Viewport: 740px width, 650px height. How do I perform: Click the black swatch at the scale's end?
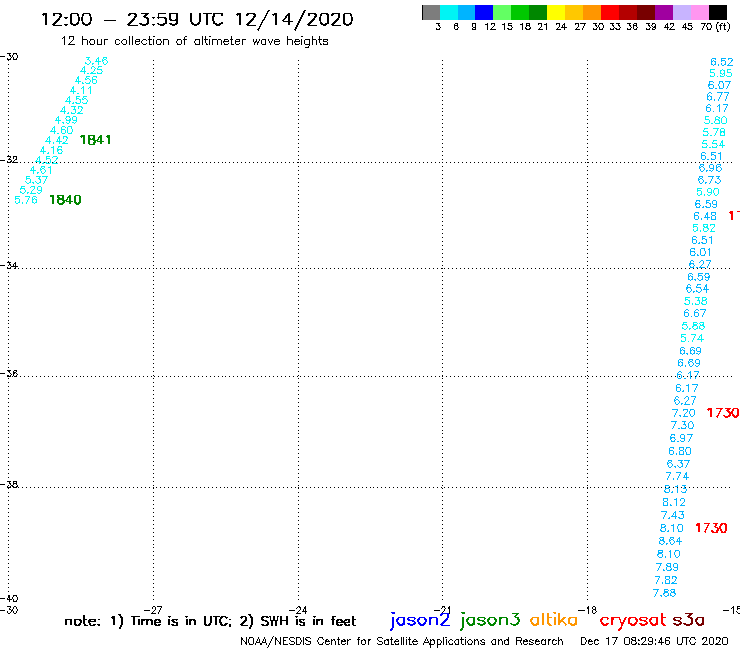coord(718,12)
